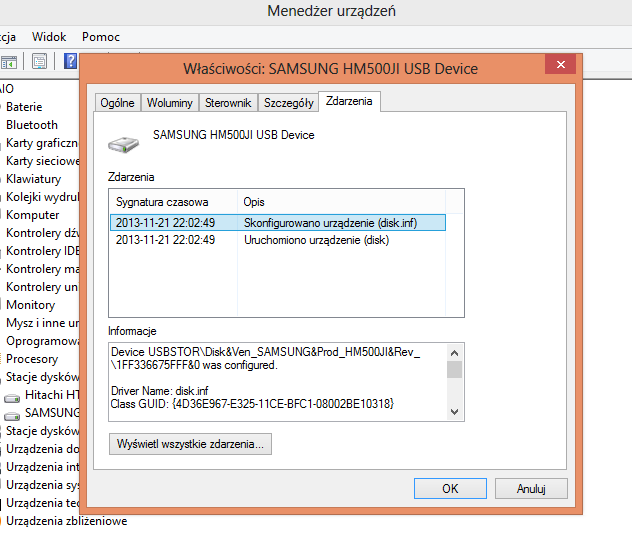This screenshot has width=632, height=534.
Task: Select Kontrolery un... tree item
Action: [x=42, y=287]
